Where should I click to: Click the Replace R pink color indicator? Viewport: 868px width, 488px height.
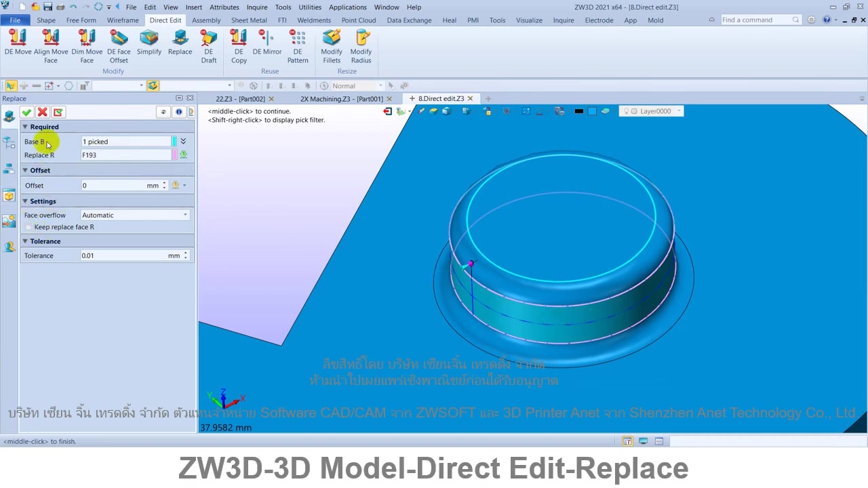[x=174, y=155]
